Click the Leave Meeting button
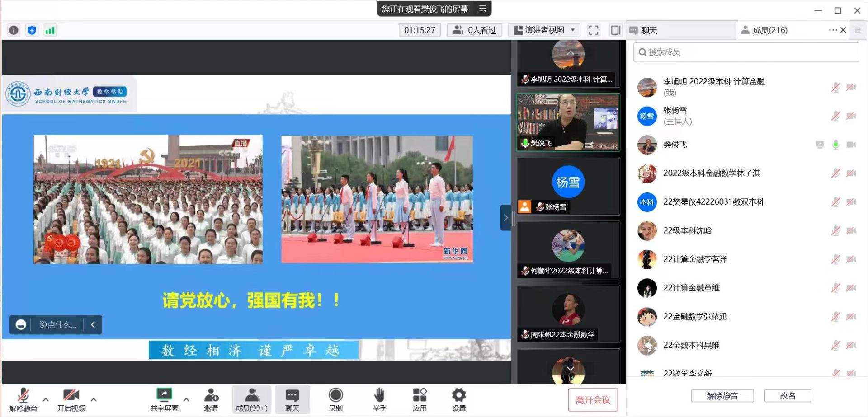This screenshot has width=868, height=417. 593,400
